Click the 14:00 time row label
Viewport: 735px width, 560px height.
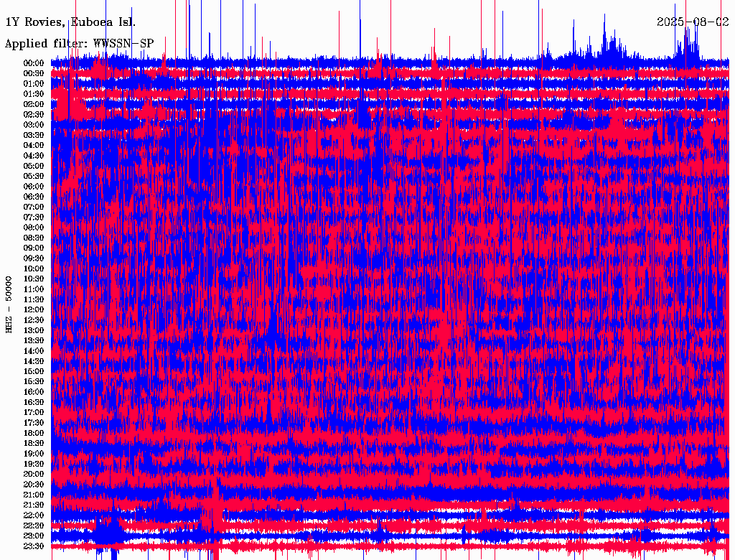pos(34,351)
